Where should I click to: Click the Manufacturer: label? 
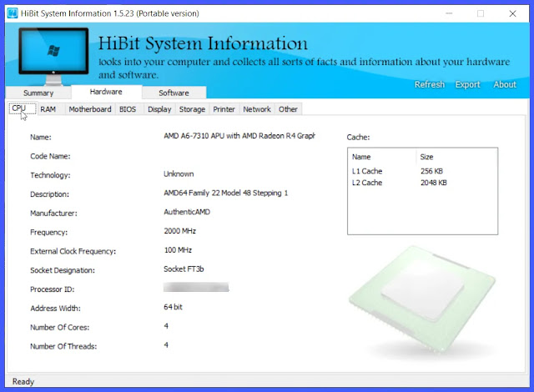tap(53, 214)
